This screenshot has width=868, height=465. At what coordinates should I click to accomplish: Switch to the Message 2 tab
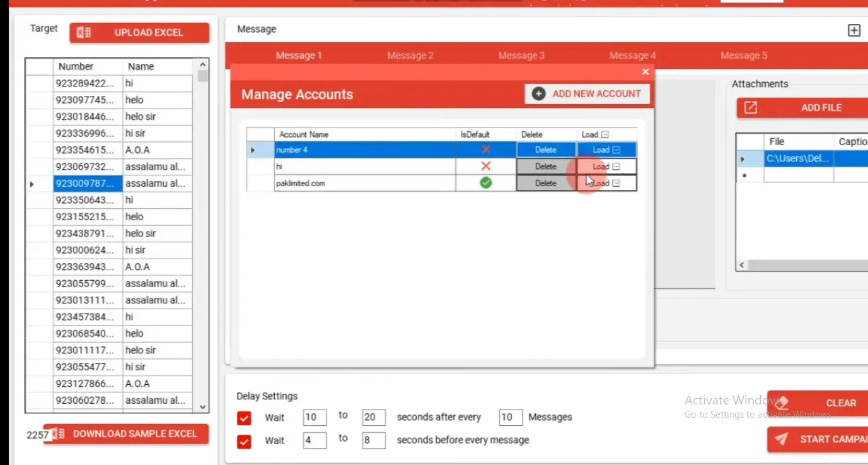[410, 56]
